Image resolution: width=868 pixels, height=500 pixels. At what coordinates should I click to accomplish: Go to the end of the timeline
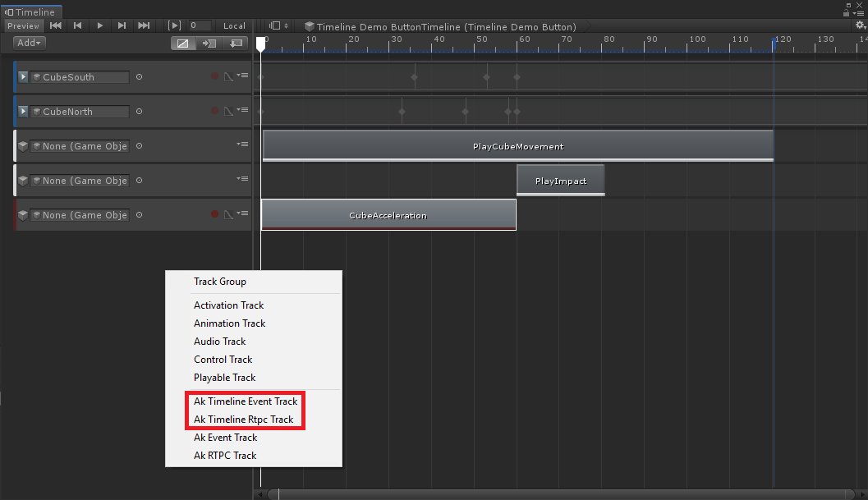(x=144, y=26)
